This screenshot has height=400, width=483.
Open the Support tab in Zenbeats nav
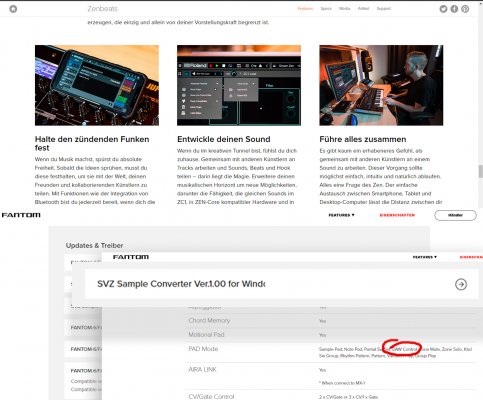[x=383, y=9]
